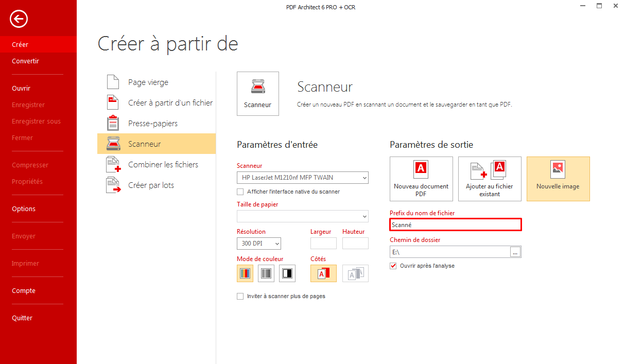
Task: Select Page vierge in the create list
Action: point(157,82)
